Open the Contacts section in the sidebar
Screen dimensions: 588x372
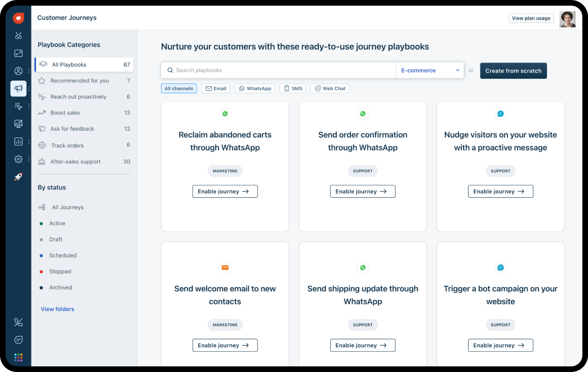(x=18, y=70)
